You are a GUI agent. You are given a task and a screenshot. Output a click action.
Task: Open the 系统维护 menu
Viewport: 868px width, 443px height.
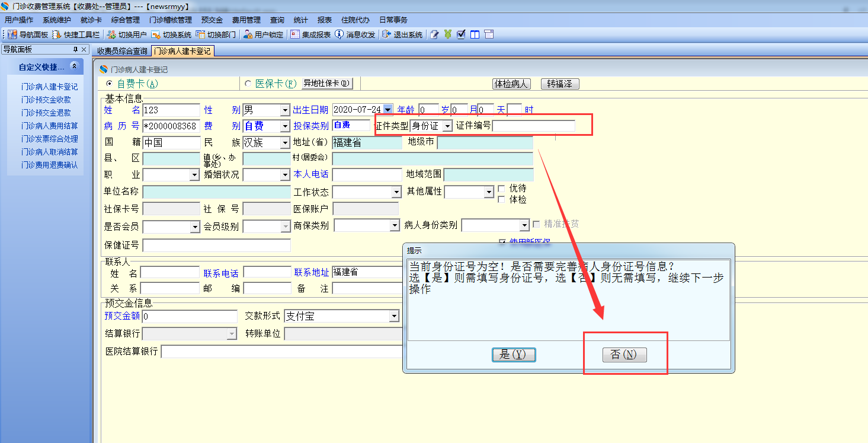(x=56, y=20)
